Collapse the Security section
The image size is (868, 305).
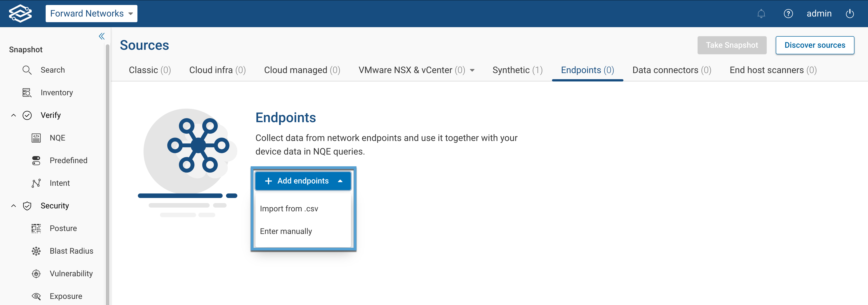point(14,205)
